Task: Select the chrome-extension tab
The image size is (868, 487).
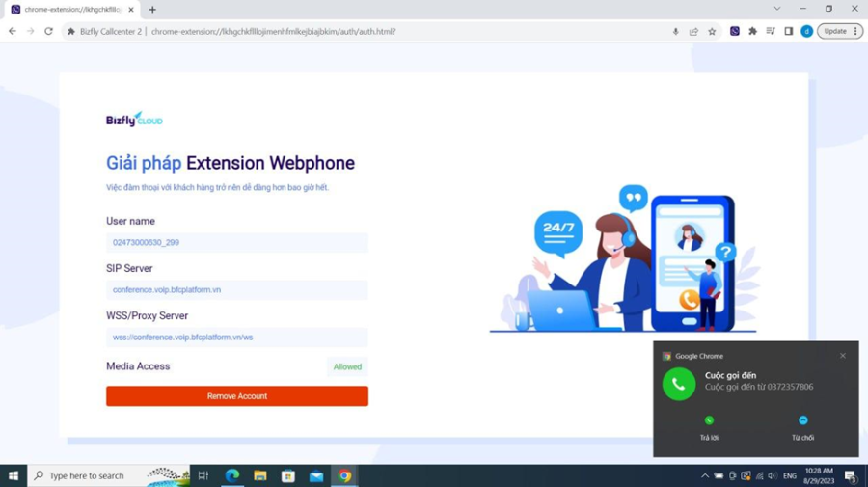Action: point(72,10)
